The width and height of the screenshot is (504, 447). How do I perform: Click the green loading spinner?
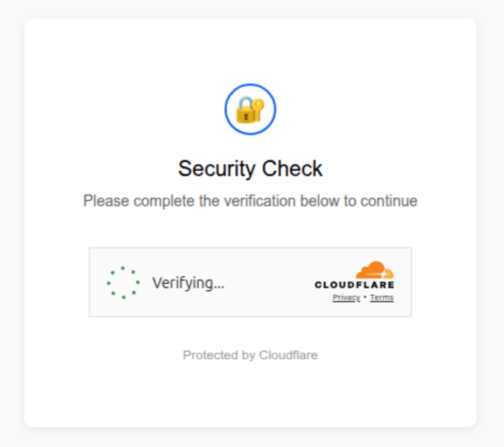123,282
